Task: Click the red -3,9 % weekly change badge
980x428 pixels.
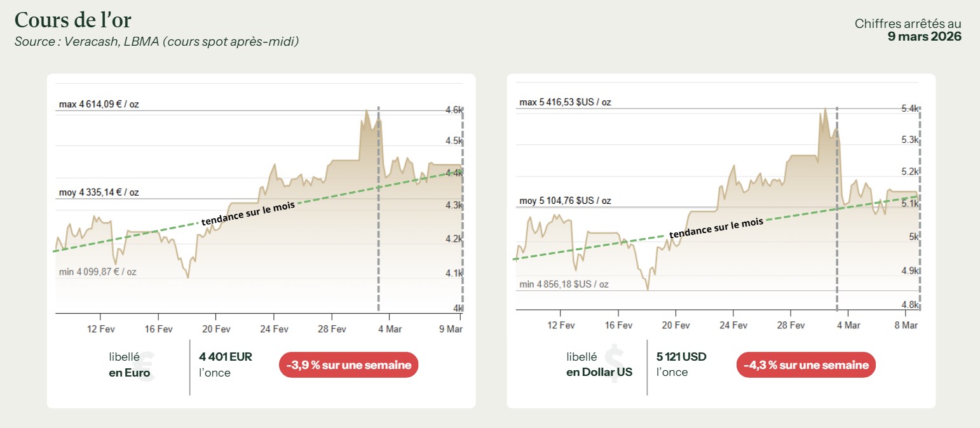Action: pos(348,365)
